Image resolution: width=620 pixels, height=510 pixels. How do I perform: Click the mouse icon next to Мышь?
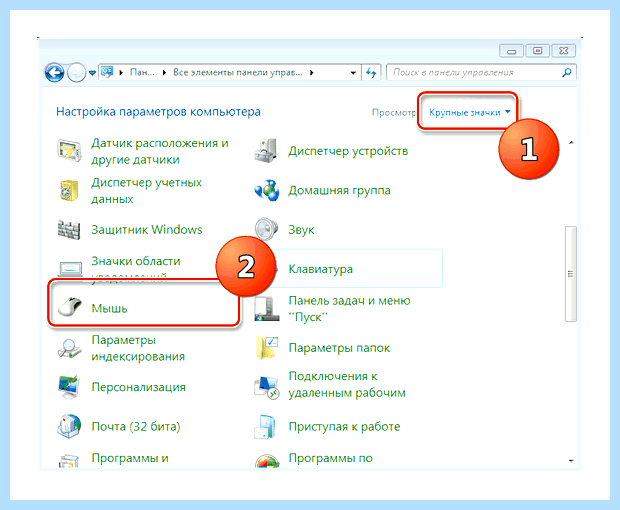[70, 307]
